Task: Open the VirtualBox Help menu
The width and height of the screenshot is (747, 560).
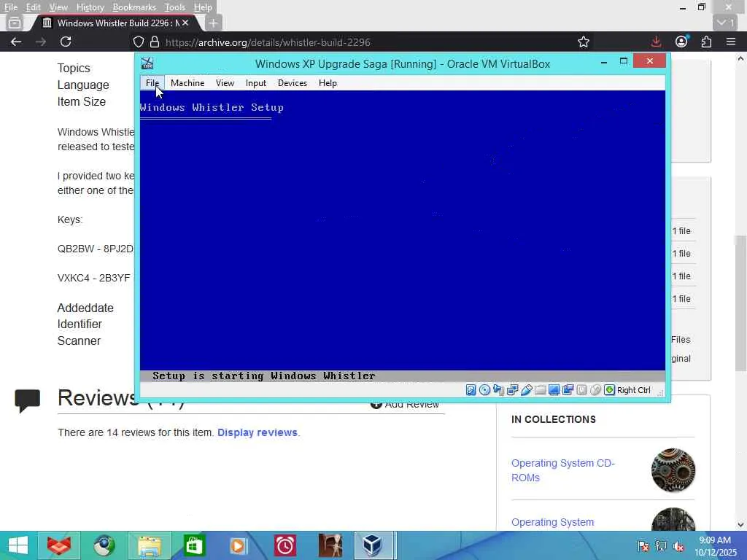Action: click(x=328, y=83)
